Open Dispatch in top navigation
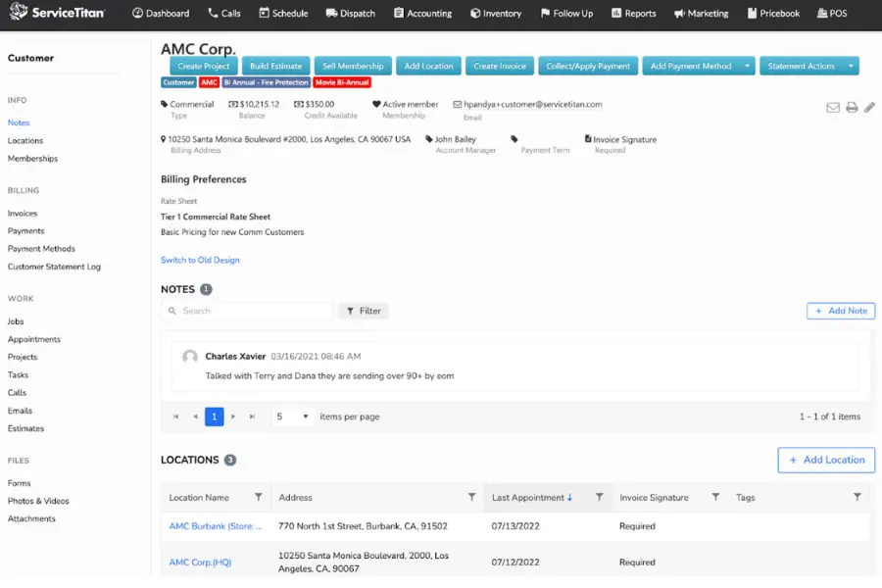The height and width of the screenshot is (588, 882). pos(350,13)
